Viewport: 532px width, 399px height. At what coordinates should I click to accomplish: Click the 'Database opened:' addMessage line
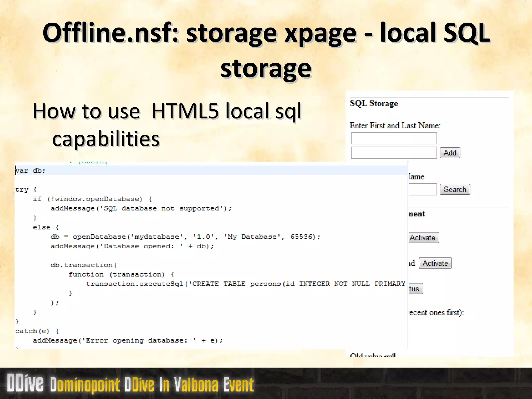[x=132, y=246]
